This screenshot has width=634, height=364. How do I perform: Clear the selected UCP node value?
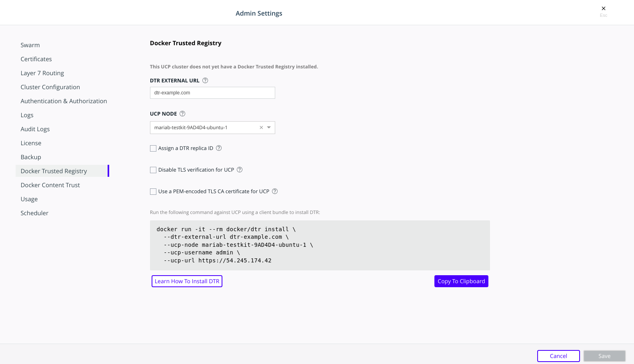(261, 128)
